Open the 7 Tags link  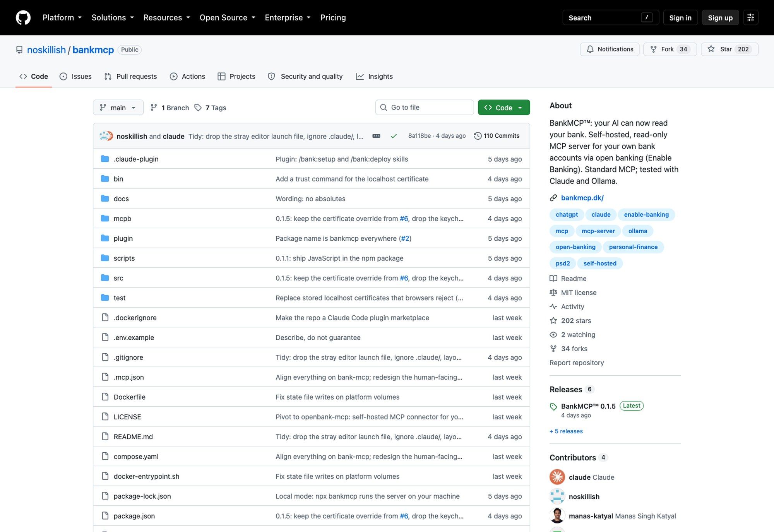click(211, 108)
